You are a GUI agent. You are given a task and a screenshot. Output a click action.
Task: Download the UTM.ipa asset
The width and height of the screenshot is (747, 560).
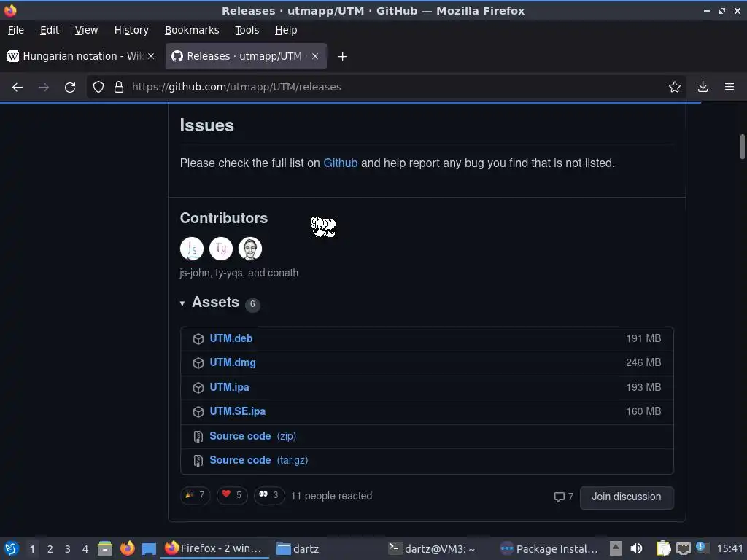coord(229,387)
